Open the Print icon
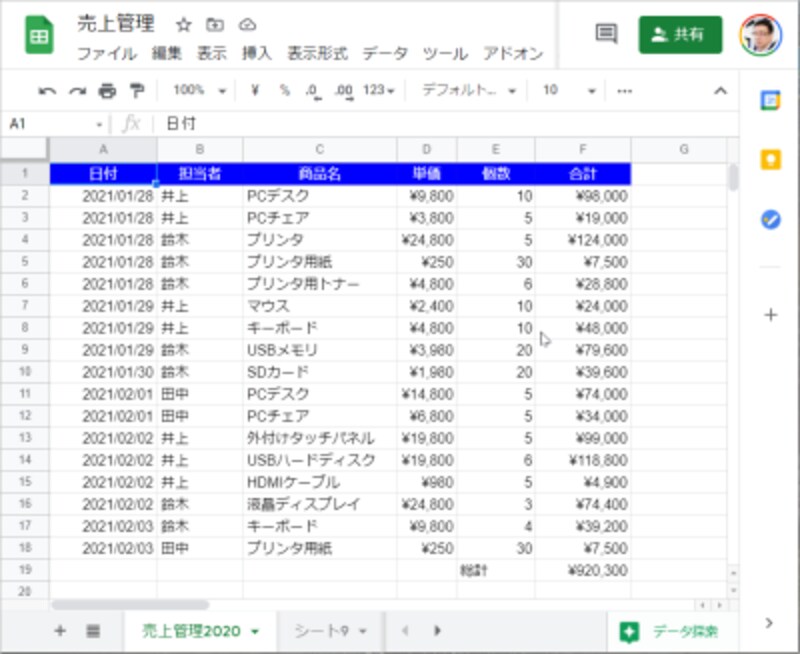The height and width of the screenshot is (654, 800). (109, 90)
